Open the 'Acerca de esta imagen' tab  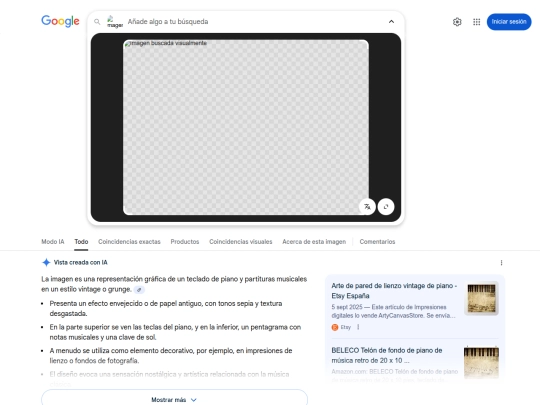[x=314, y=242]
